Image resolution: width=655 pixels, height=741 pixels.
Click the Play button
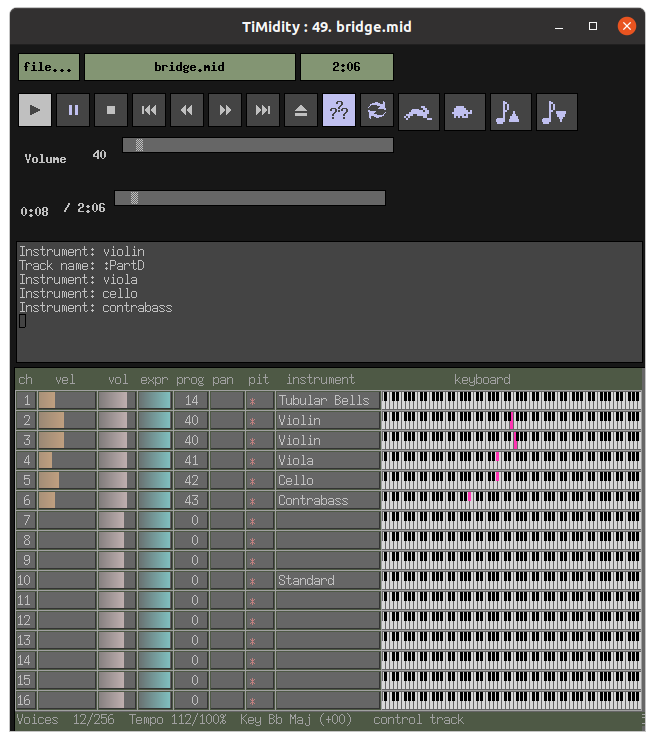pos(35,110)
